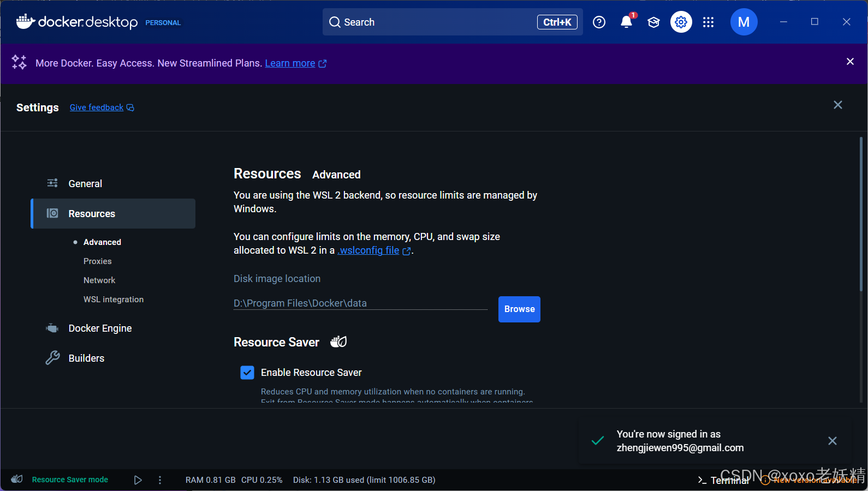Click the Resources disk icon in sidebar
Screen dimensions: 868x491
[52, 213]
